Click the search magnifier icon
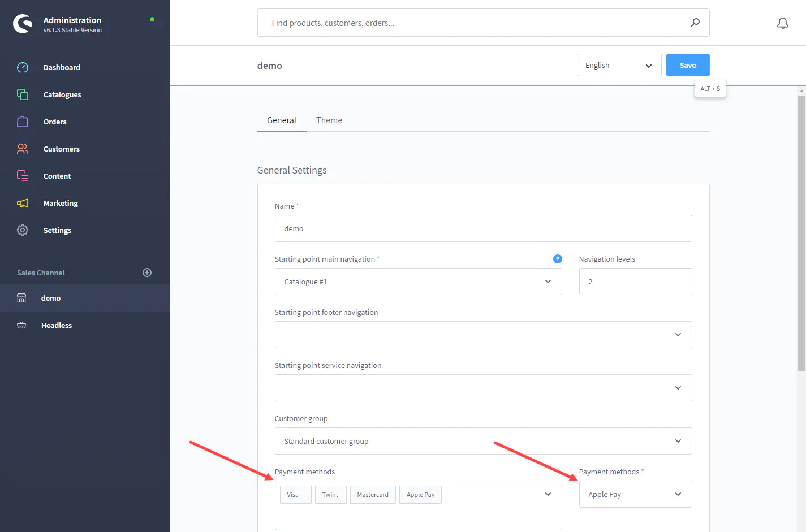Image resolution: width=806 pixels, height=532 pixels. [x=695, y=23]
